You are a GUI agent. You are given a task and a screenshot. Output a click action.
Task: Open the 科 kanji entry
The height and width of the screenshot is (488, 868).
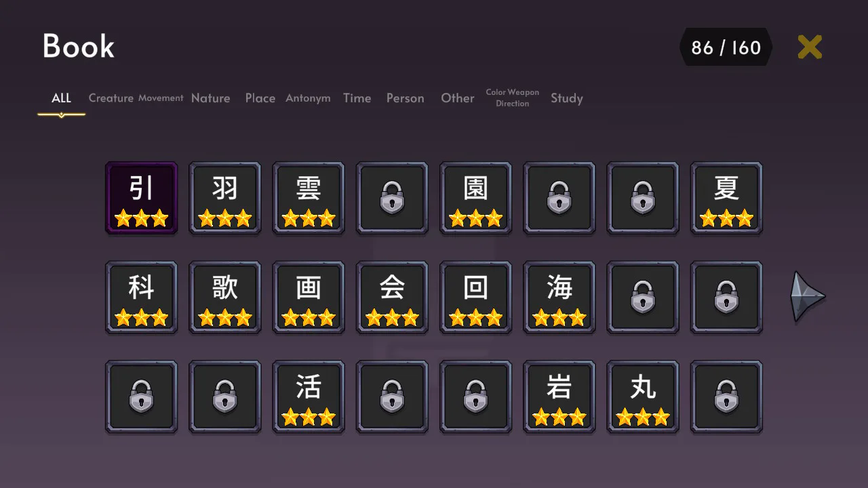click(141, 298)
